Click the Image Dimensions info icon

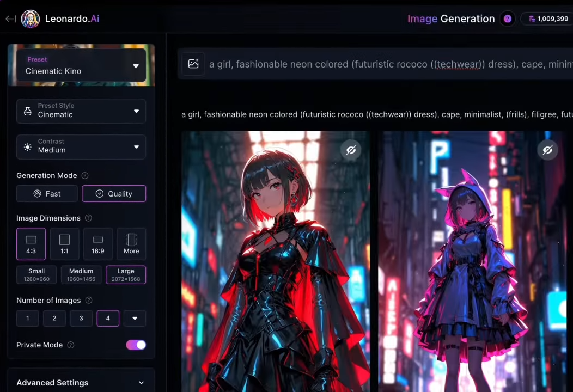coord(88,218)
